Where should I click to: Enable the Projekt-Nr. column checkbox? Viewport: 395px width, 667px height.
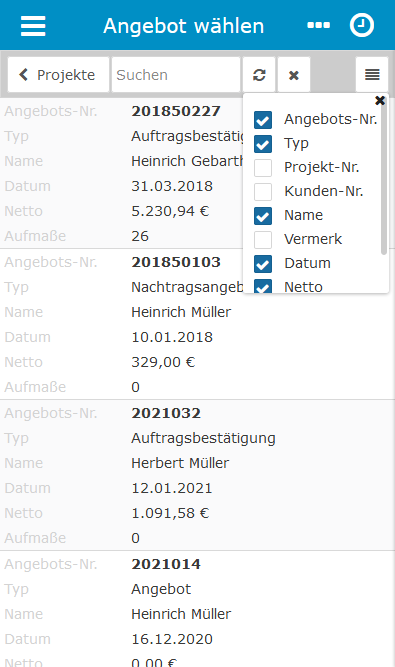263,168
